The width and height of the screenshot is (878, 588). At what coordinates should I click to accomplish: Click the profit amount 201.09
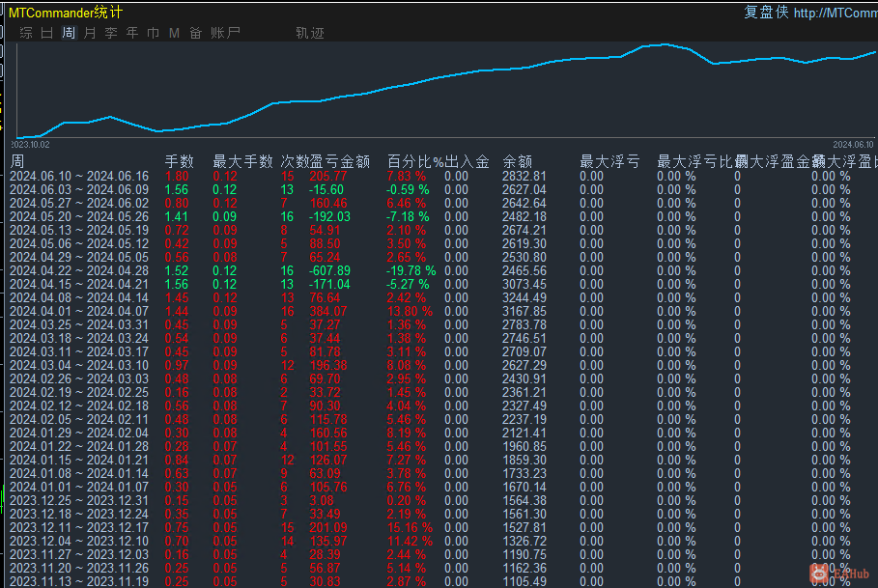(x=328, y=527)
